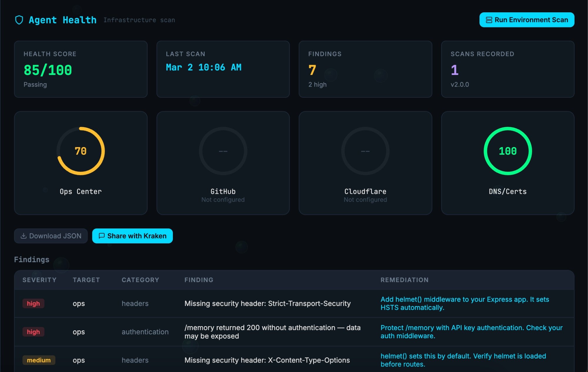The height and width of the screenshot is (372, 588).
Task: Select the Ops Center gauge ring
Action: [81, 151]
